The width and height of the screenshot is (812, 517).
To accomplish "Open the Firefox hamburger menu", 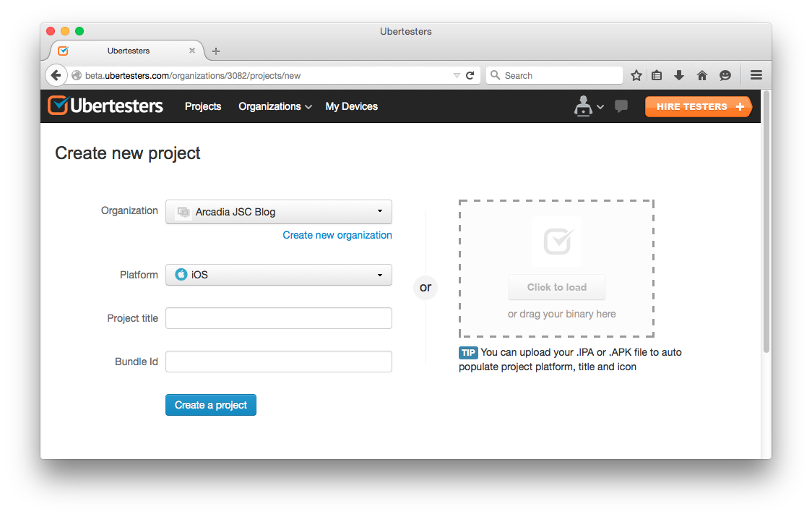I will coord(756,75).
